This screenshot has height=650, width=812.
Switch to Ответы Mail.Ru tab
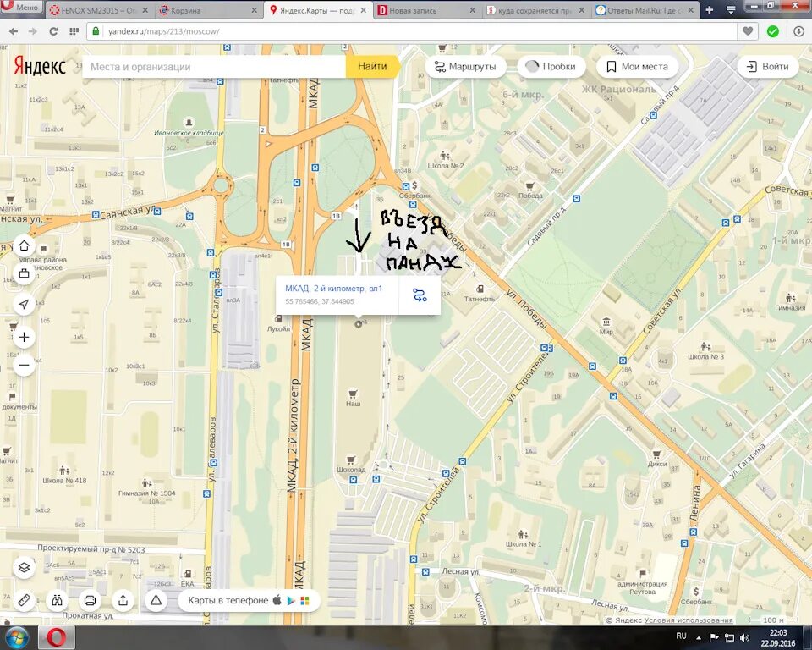pyautogui.click(x=645, y=10)
